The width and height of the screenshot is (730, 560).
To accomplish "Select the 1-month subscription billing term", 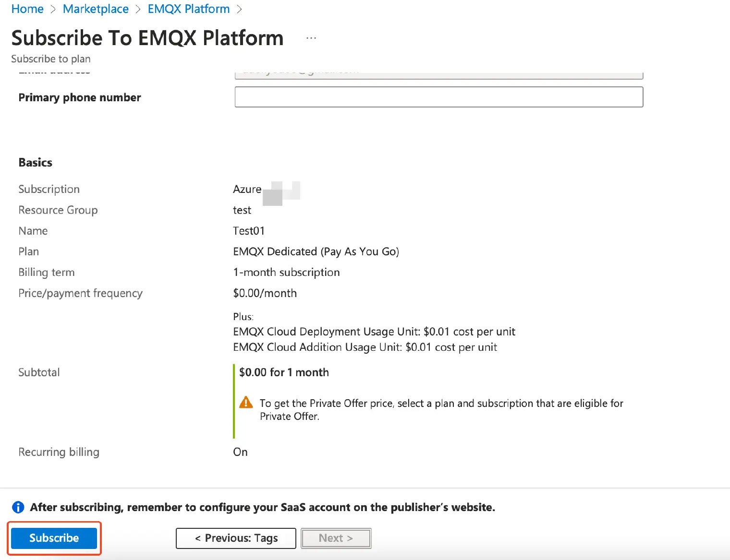I will 286,272.
